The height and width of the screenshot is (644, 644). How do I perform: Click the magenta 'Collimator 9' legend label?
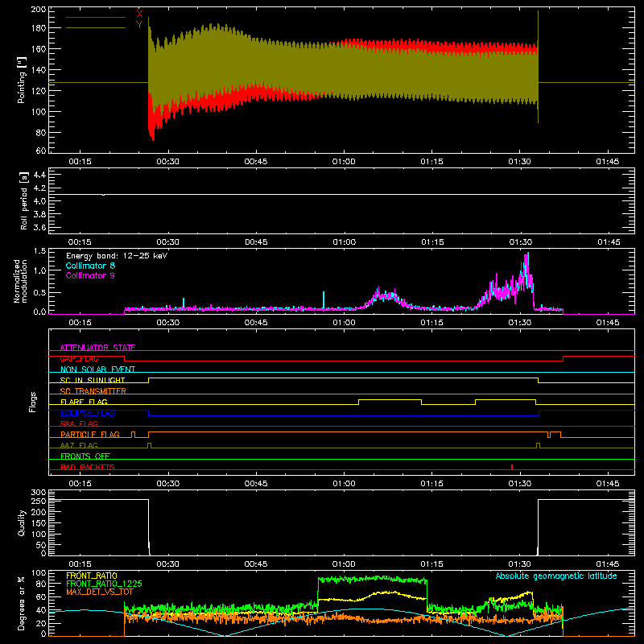pyautogui.click(x=90, y=275)
